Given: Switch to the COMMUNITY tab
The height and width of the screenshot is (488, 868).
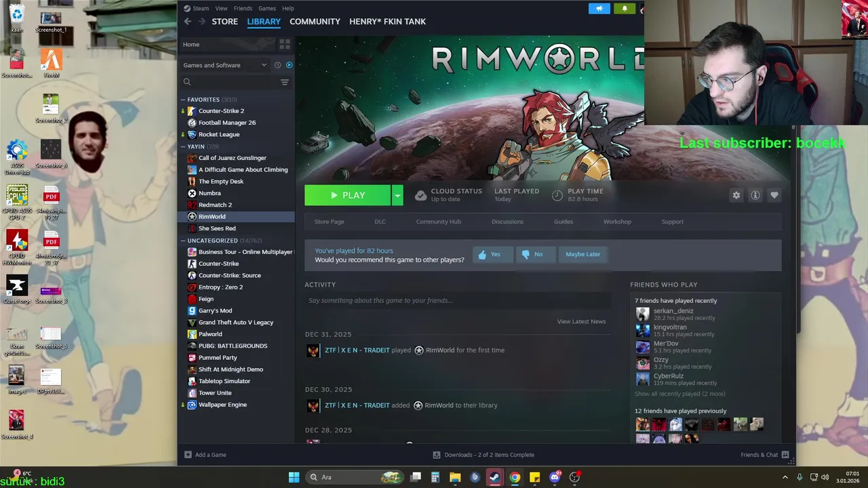Looking at the screenshot, I should (x=315, y=22).
